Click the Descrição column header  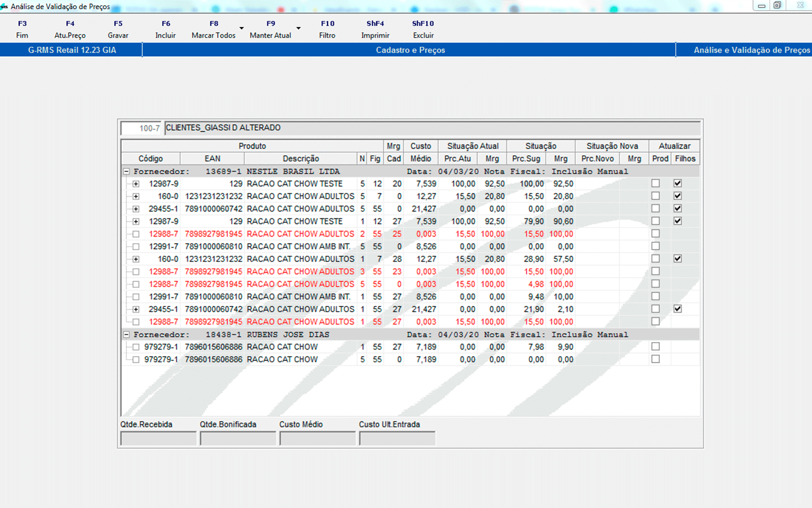click(301, 159)
